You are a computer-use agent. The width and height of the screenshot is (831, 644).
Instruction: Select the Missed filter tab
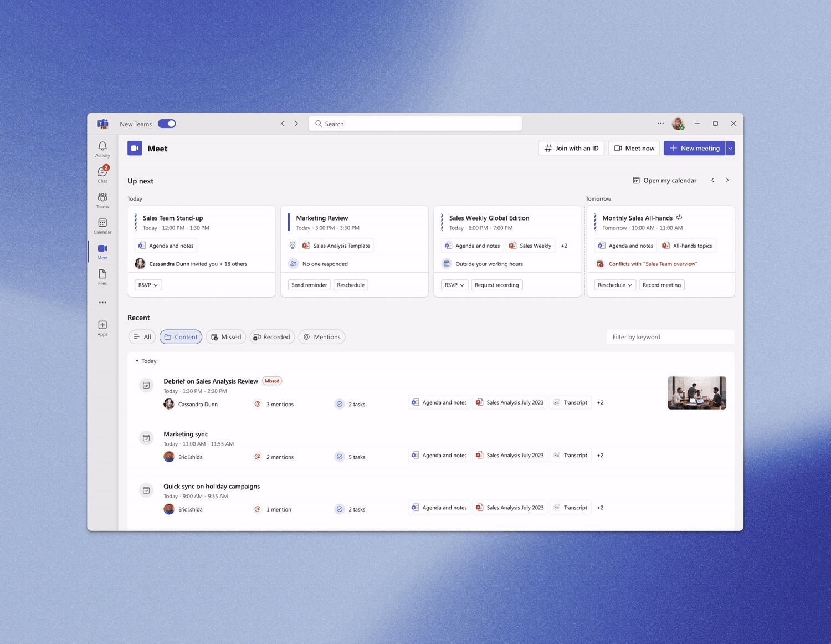point(226,337)
